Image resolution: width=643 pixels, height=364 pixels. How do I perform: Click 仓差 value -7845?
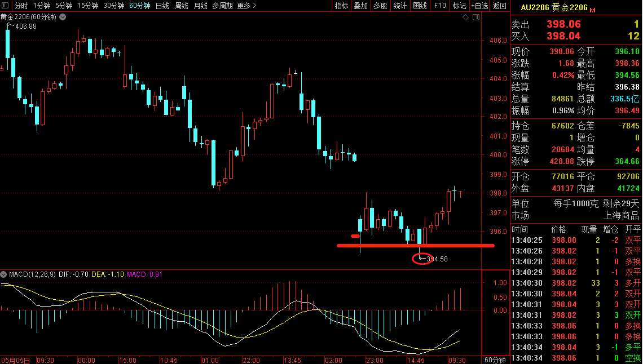point(629,126)
